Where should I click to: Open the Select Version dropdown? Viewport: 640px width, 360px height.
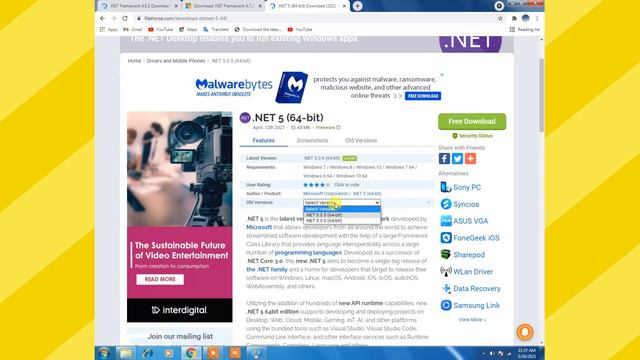click(342, 202)
